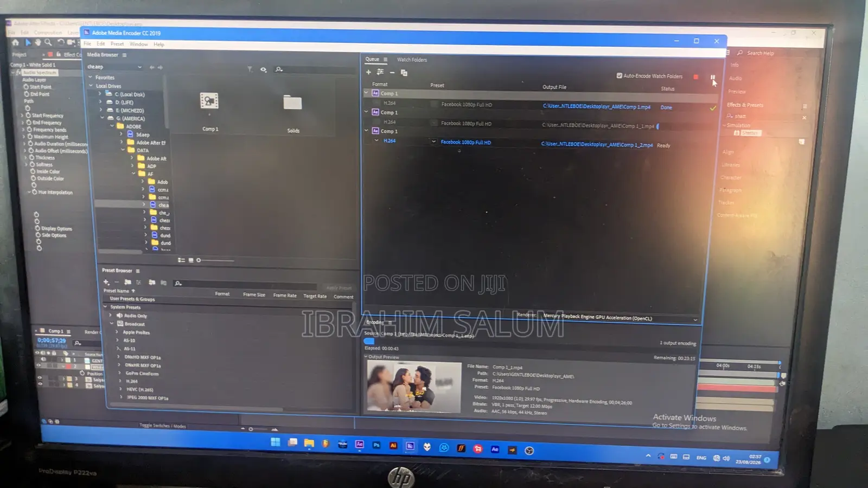Open the Renderer dropdown for Mercury Playback Engine

coord(621,318)
